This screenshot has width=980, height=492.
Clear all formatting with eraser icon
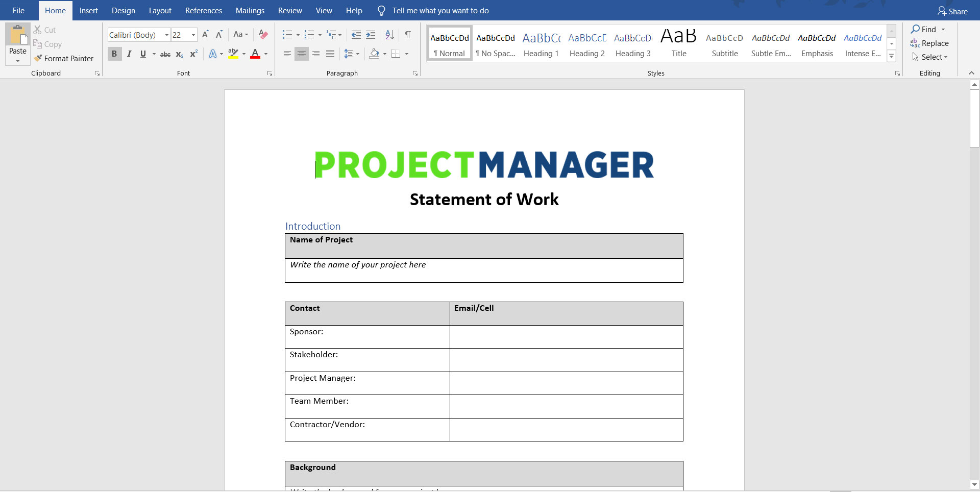tap(263, 35)
